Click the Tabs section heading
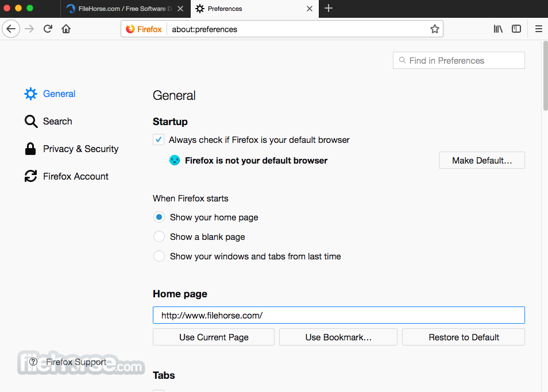548x392 pixels. pyautogui.click(x=164, y=375)
